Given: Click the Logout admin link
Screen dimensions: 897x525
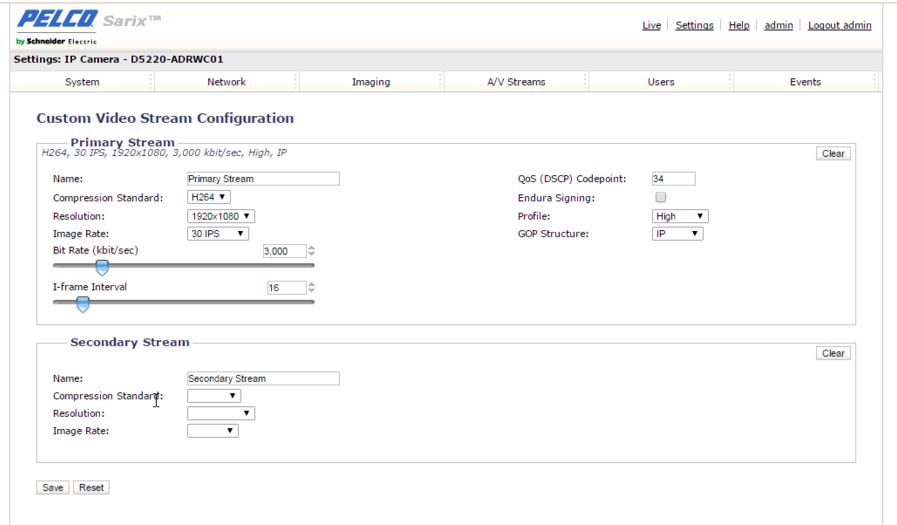Looking at the screenshot, I should pos(839,25).
